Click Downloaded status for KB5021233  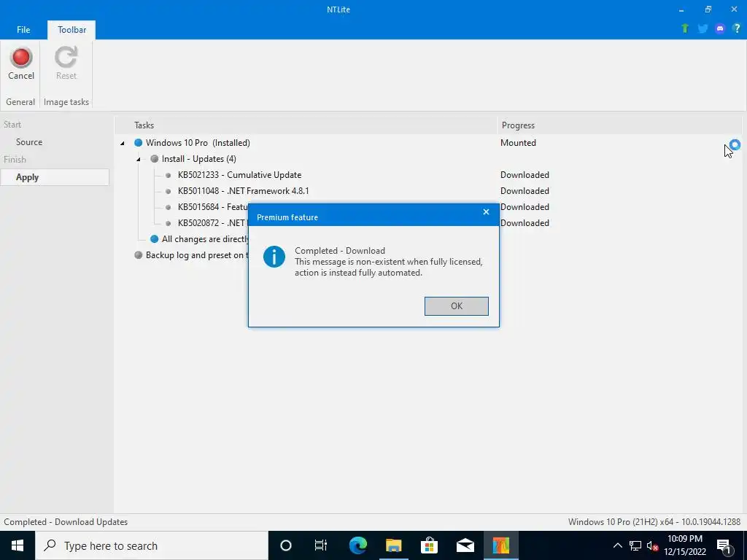[x=525, y=175]
